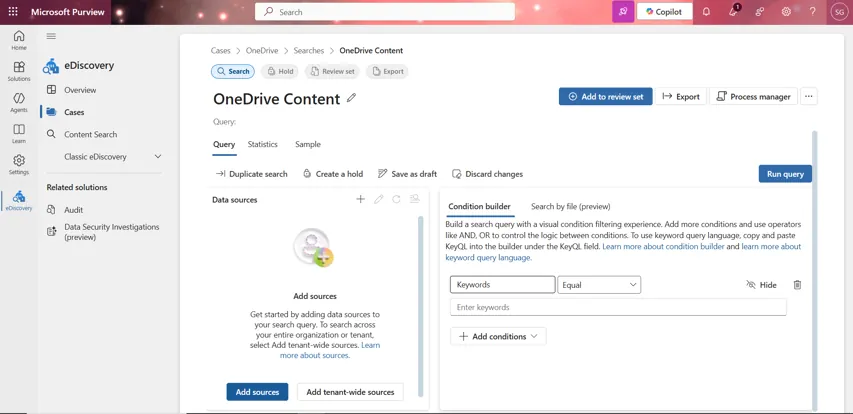Click the Run query button

[x=785, y=174]
